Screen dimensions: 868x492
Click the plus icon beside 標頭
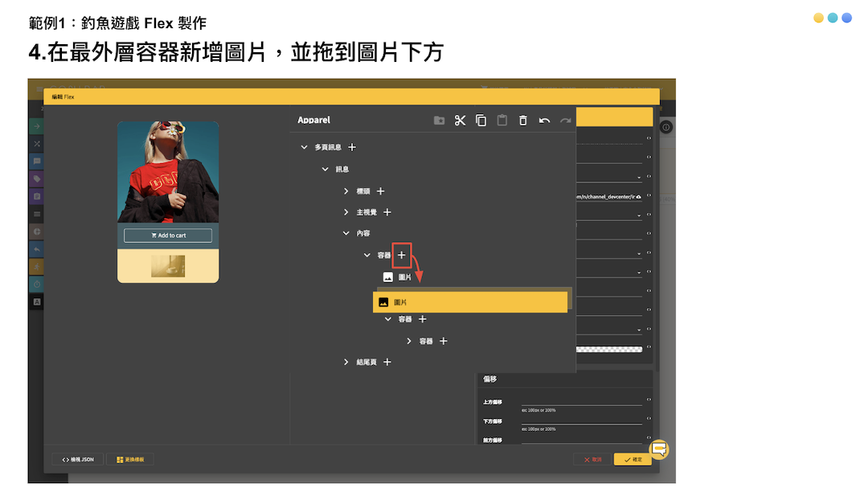click(x=380, y=191)
